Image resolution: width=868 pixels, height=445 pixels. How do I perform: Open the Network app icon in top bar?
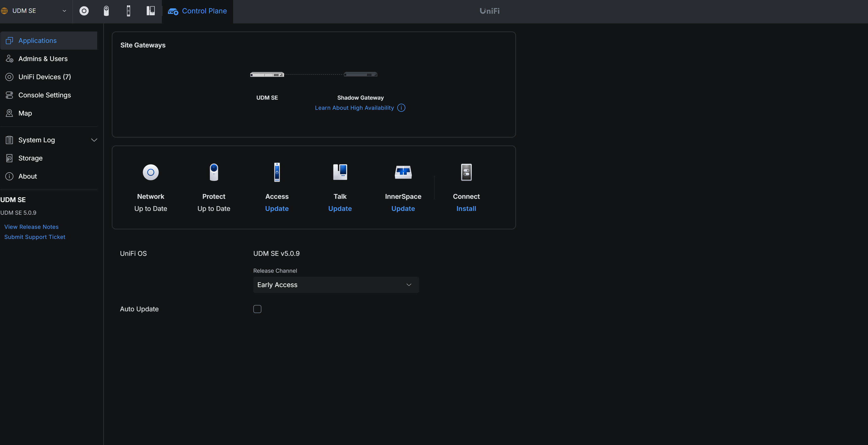point(84,11)
